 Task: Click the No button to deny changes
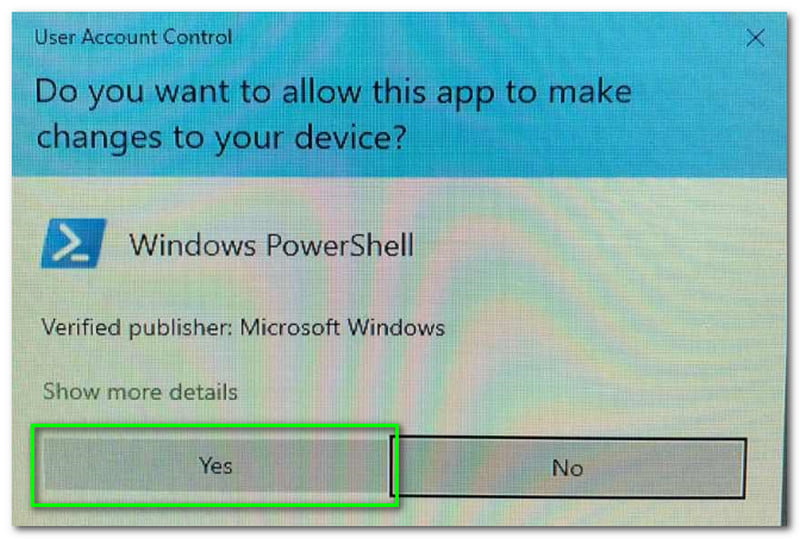[568, 467]
